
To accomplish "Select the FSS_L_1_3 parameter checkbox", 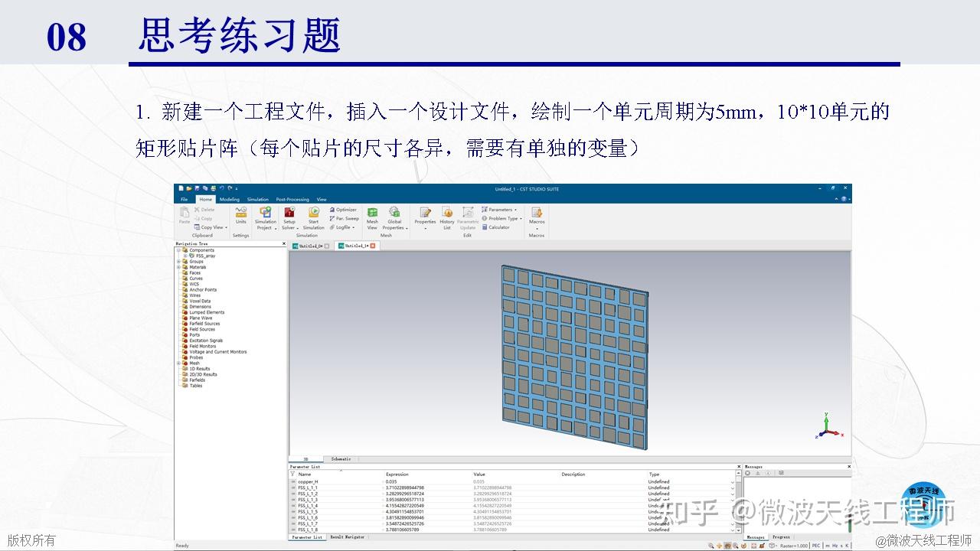I will pos(292,501).
